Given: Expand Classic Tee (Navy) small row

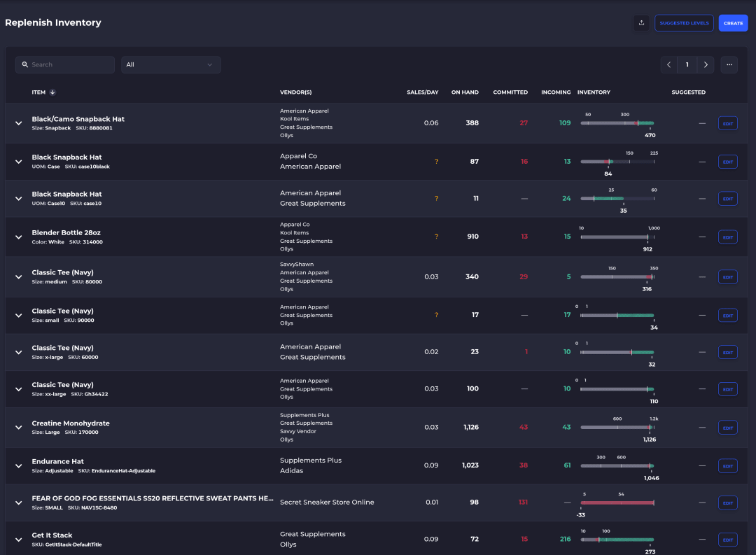Looking at the screenshot, I should tap(18, 316).
